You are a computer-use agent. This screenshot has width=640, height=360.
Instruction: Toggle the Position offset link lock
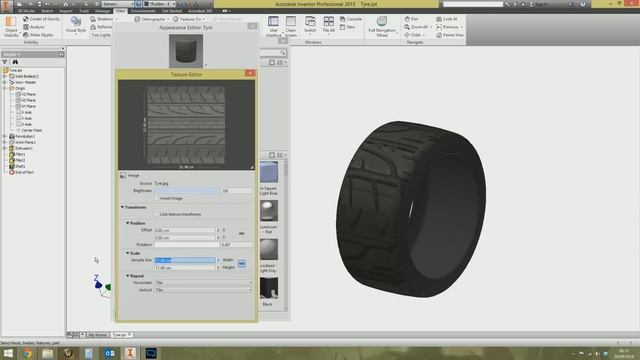242,233
